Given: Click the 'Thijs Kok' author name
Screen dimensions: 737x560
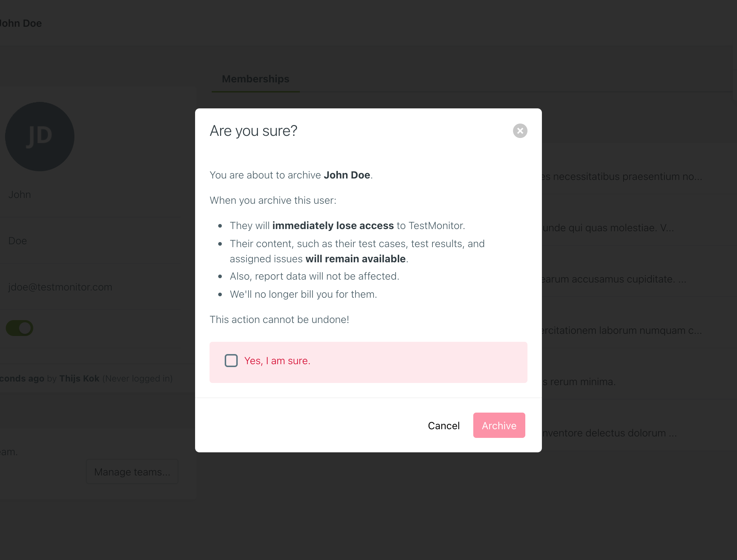Looking at the screenshot, I should point(79,378).
